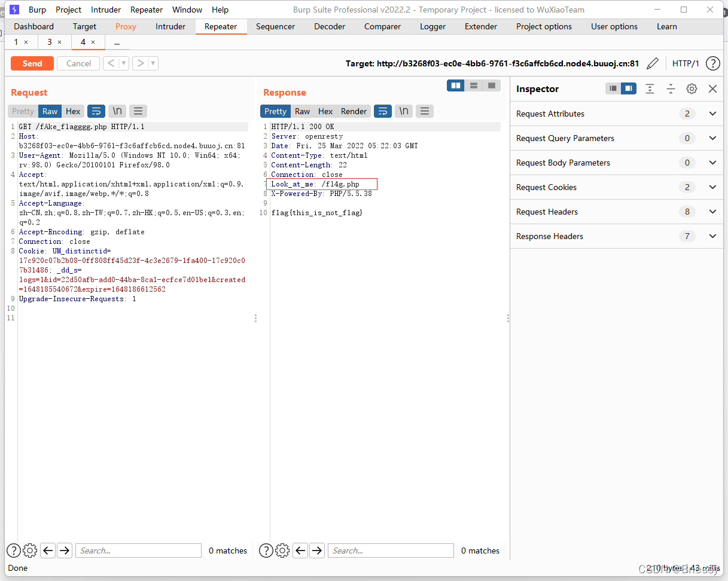Image resolution: width=728 pixels, height=581 pixels.
Task: Open the Request pane hamburger menu
Action: point(138,111)
